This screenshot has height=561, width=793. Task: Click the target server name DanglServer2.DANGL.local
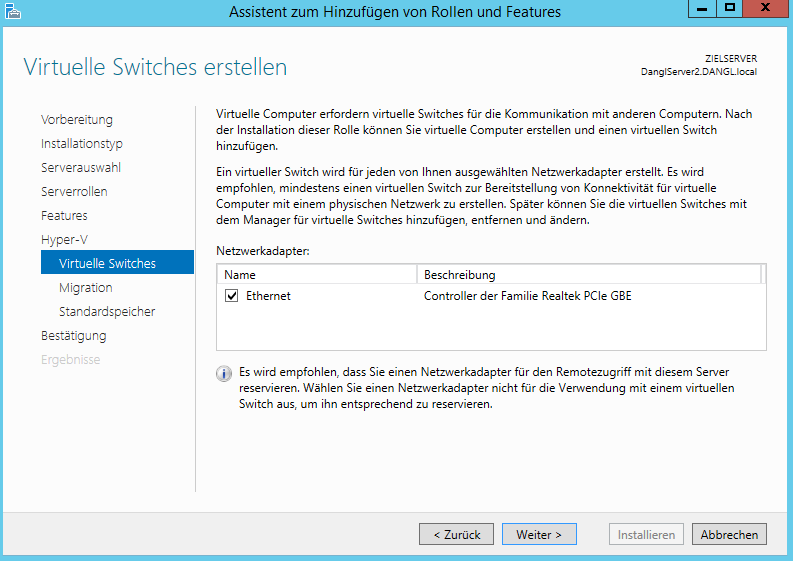pyautogui.click(x=698, y=72)
